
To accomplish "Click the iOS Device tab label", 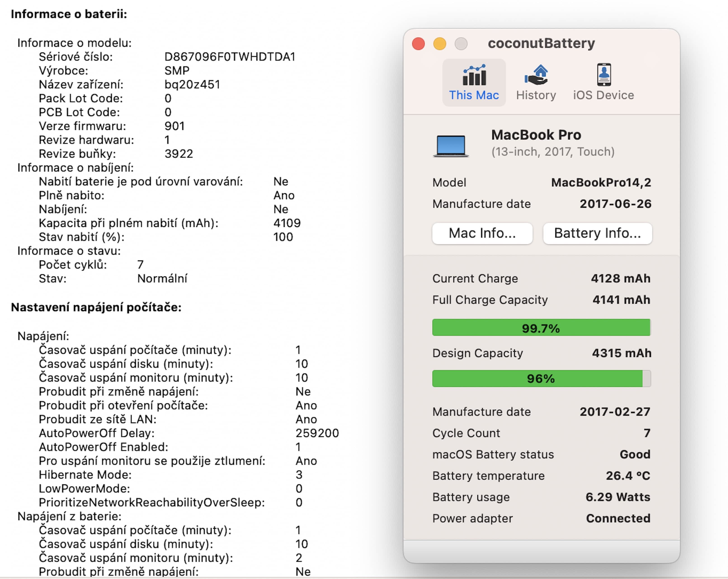I will click(x=604, y=95).
